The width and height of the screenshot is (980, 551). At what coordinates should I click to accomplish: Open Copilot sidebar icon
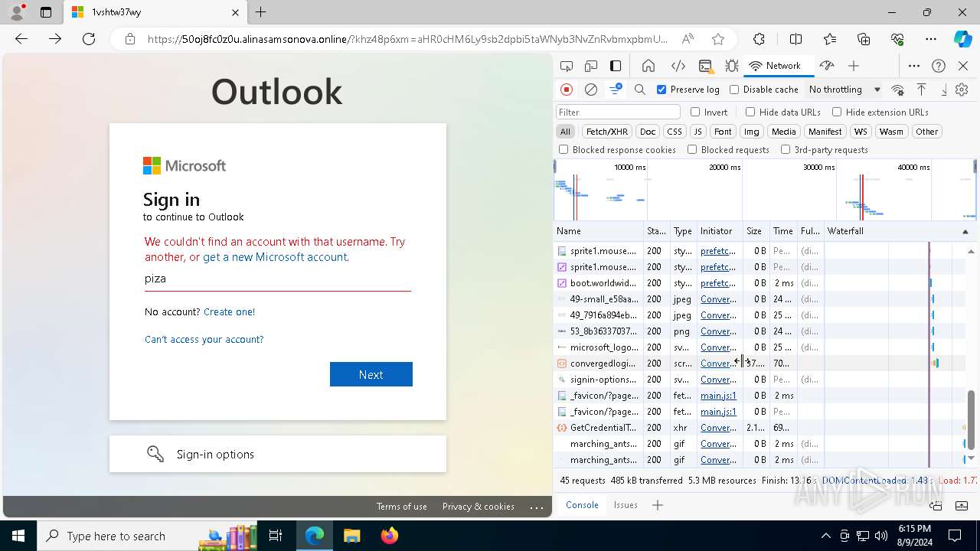pyautogui.click(x=962, y=39)
